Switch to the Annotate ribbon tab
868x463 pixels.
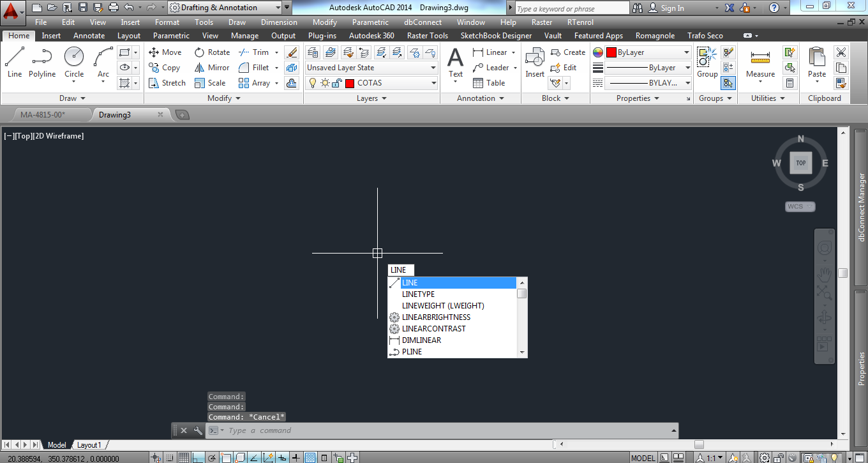(89, 35)
